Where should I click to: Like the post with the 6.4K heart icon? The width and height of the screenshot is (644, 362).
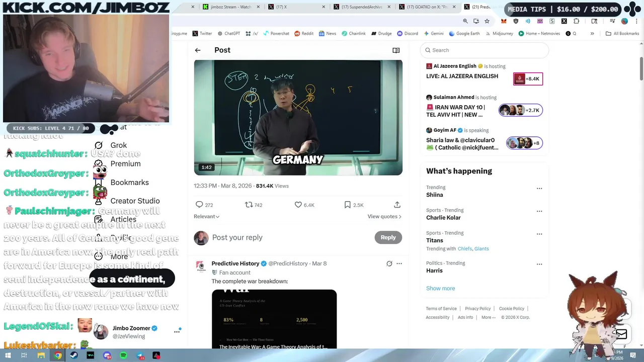(x=298, y=205)
